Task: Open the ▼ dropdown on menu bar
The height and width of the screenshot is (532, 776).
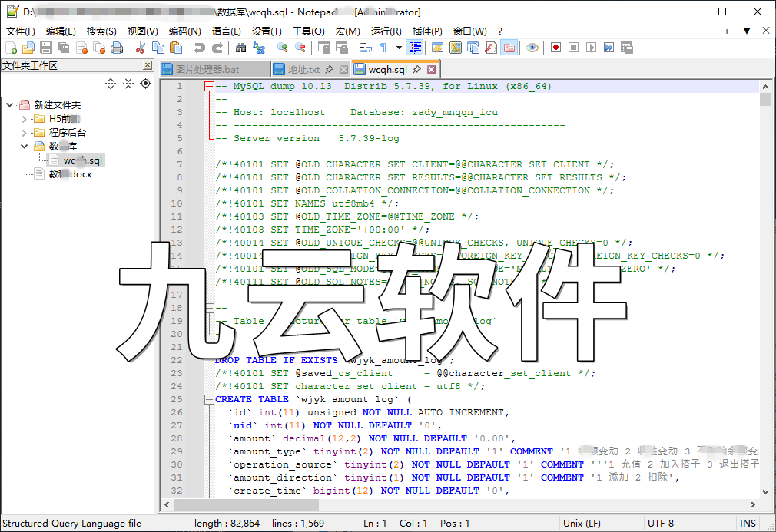Action: 747,31
